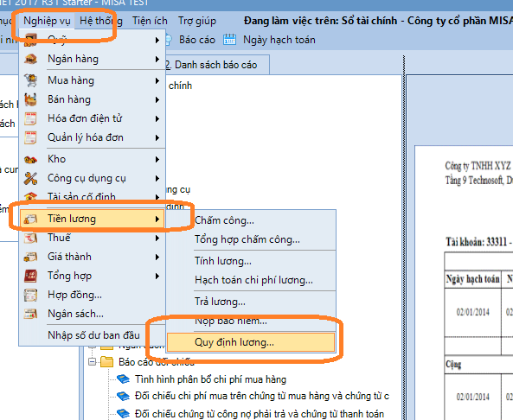Click the Ngân sách budget icon

(x=30, y=314)
